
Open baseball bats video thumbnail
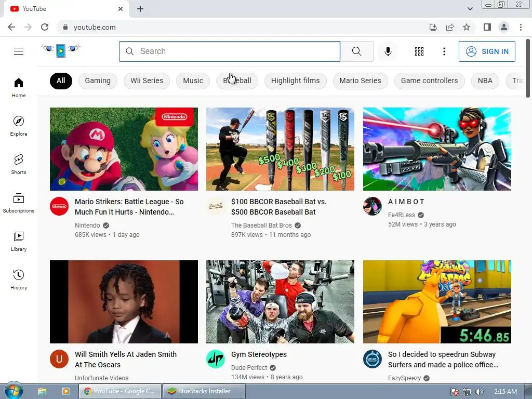[x=280, y=149]
